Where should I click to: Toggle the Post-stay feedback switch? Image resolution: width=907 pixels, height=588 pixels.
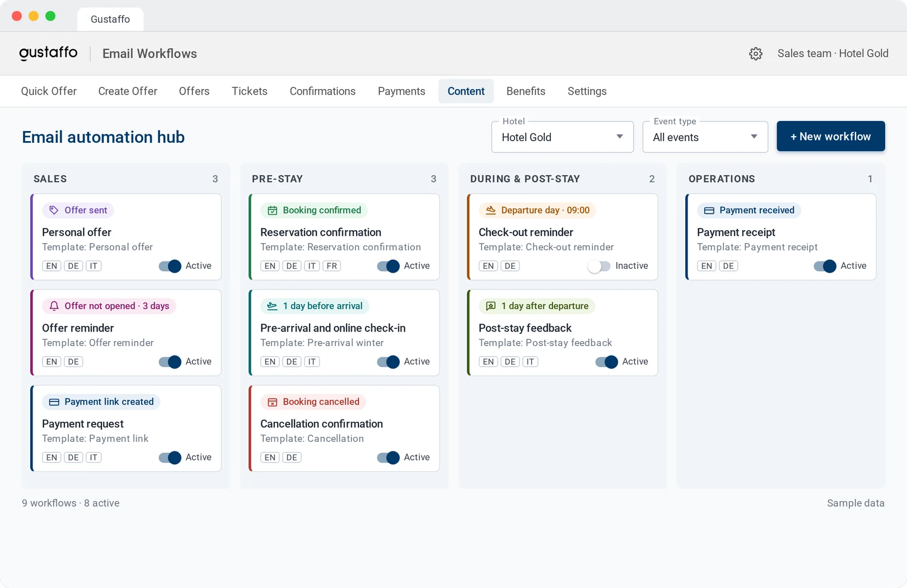(606, 362)
